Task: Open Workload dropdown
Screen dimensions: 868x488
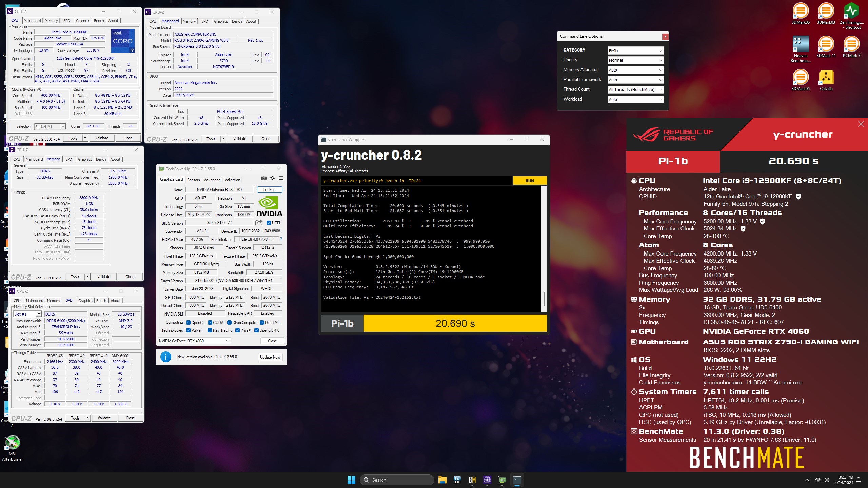Action: click(x=635, y=100)
